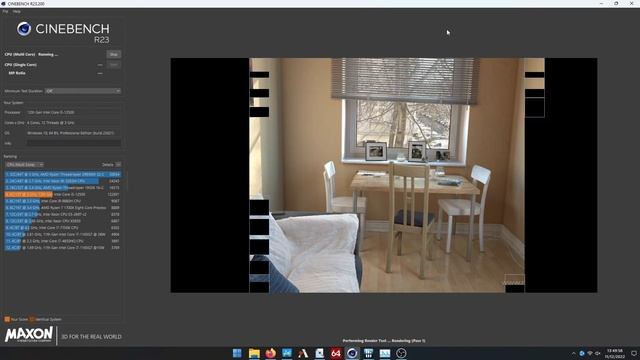The height and width of the screenshot is (360, 640).
Task: Open File Explorer from the taskbar
Action: coord(254,353)
